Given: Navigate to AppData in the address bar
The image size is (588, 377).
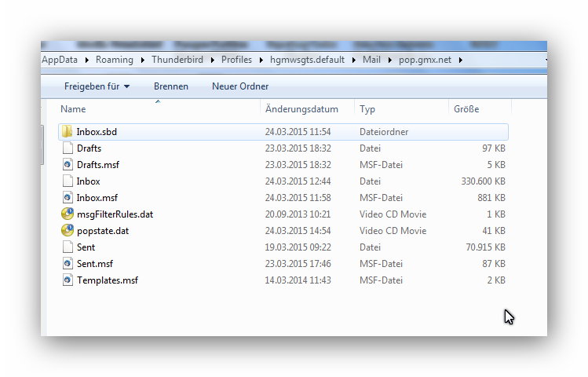Looking at the screenshot, I should coord(60,60).
